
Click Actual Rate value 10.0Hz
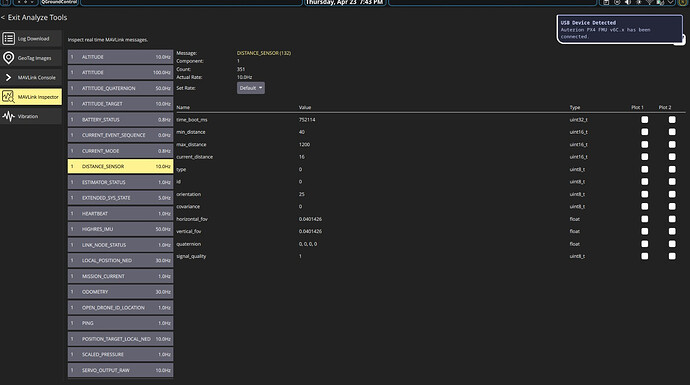[x=244, y=77]
